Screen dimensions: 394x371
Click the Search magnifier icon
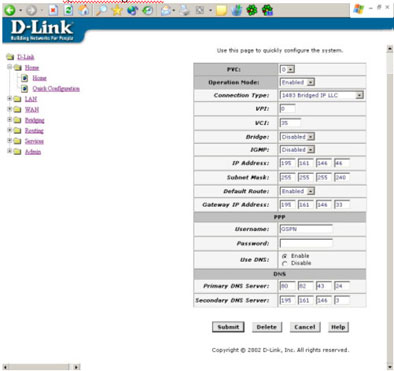pyautogui.click(x=101, y=11)
